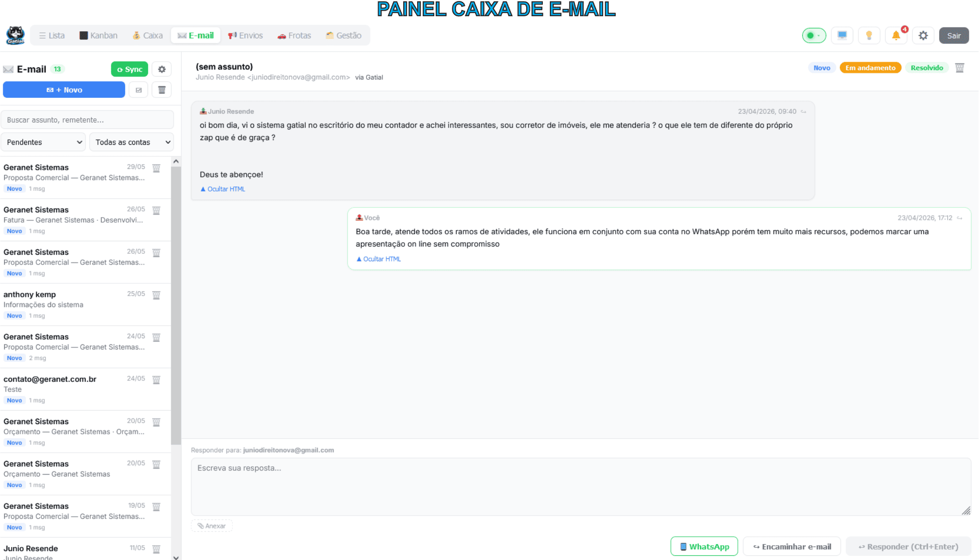This screenshot has width=979, height=560.
Task: Click the Escreva sua resposta text area
Action: coord(581,486)
